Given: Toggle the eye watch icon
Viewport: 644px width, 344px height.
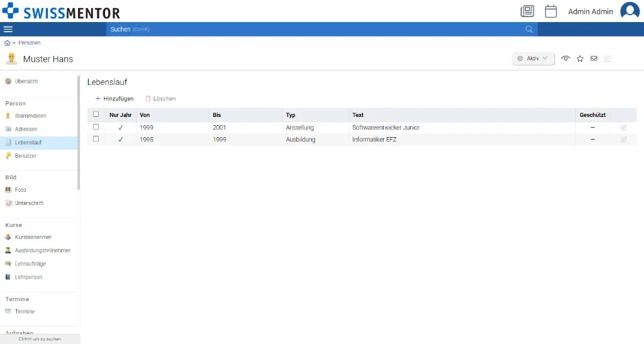Looking at the screenshot, I should click(565, 58).
